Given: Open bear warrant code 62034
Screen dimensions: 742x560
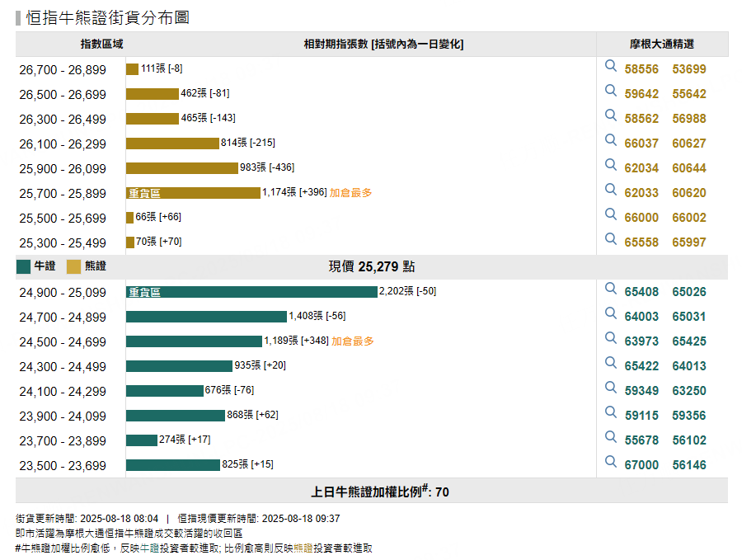Looking at the screenshot, I should 641,168.
